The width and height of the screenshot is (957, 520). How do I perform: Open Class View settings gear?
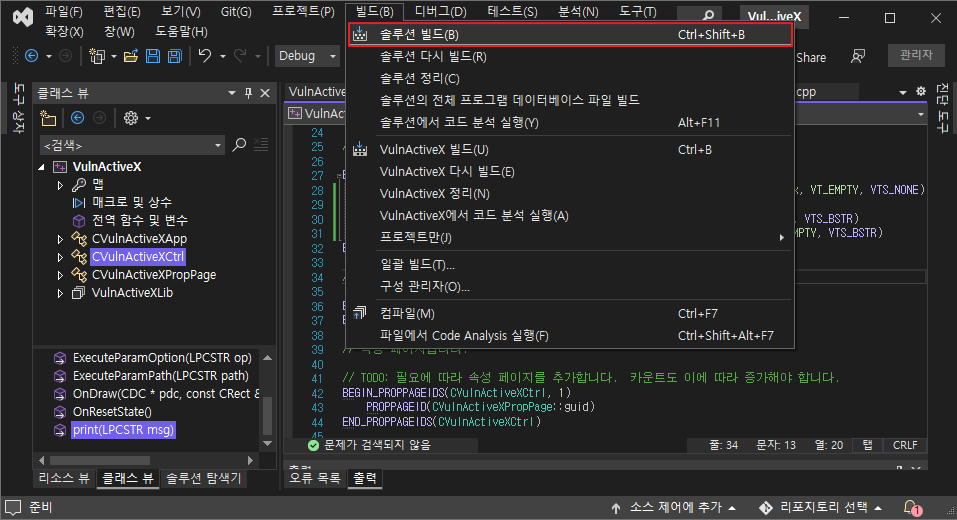coord(131,118)
